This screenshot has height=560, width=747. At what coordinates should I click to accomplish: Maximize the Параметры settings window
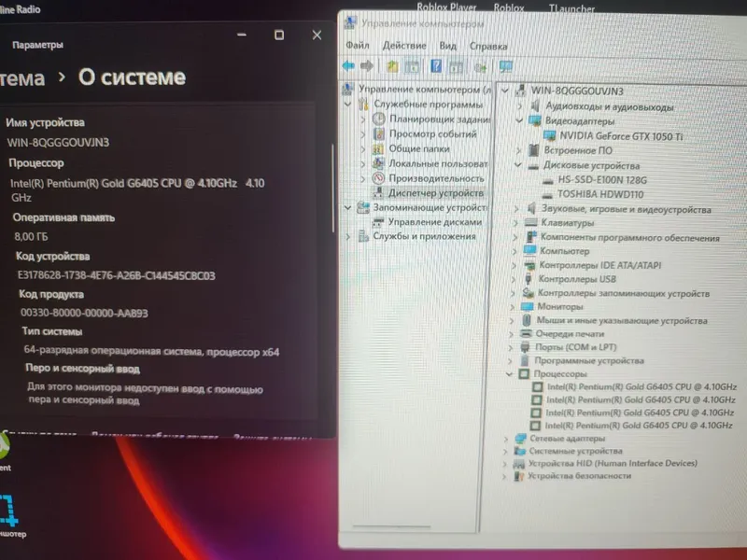[279, 35]
